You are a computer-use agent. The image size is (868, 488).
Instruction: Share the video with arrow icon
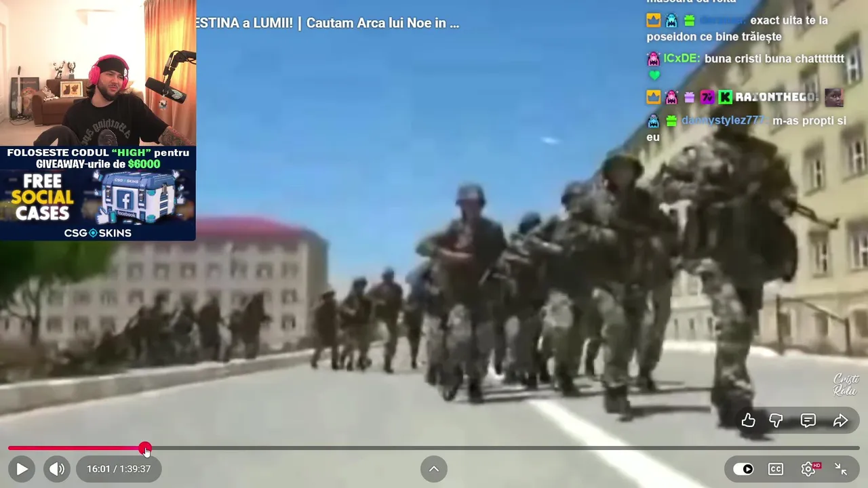(x=840, y=421)
